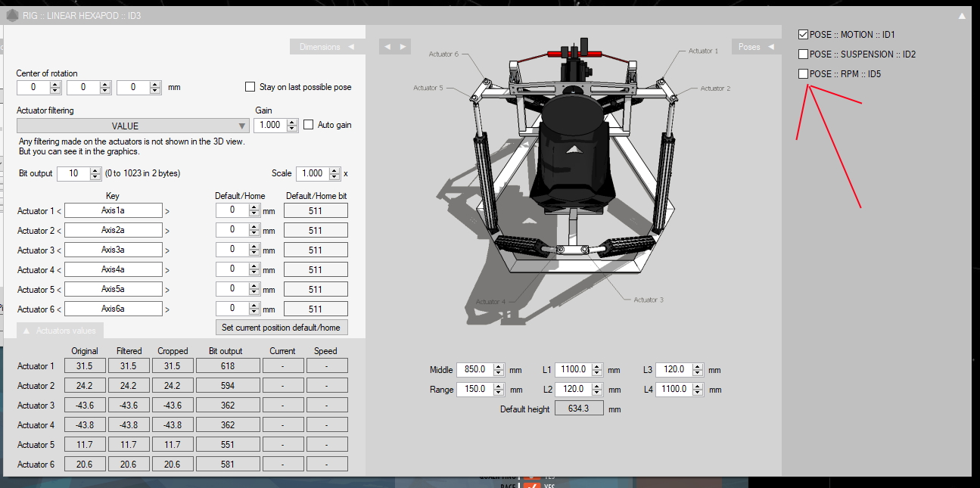The height and width of the screenshot is (488, 980).
Task: Decrease Bit output with down arrow
Action: [x=95, y=176]
